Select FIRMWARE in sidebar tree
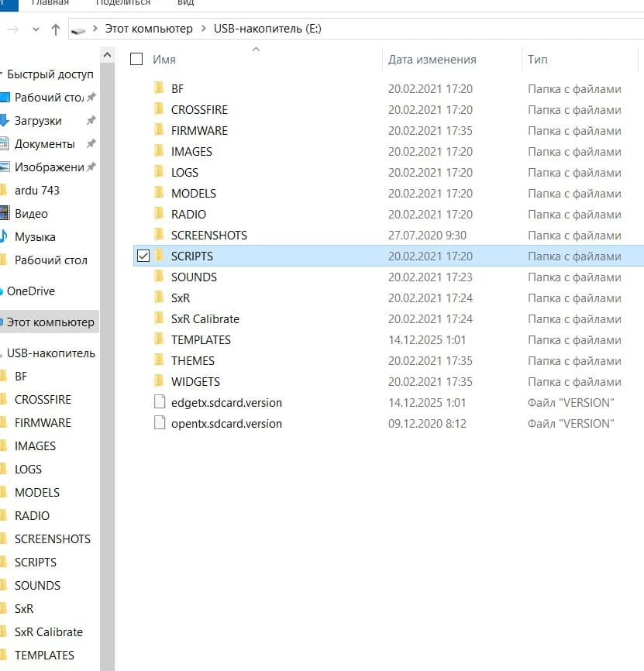 pos(43,422)
